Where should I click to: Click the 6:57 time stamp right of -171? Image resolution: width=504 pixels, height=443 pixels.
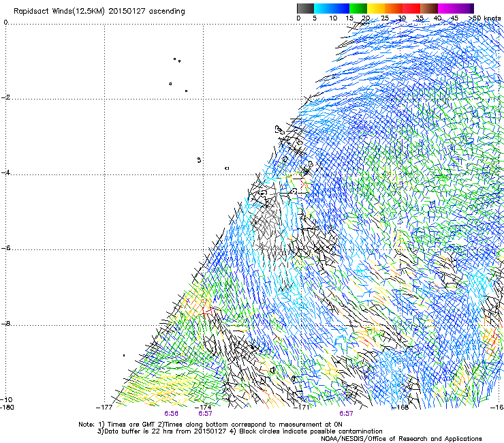[346, 414]
